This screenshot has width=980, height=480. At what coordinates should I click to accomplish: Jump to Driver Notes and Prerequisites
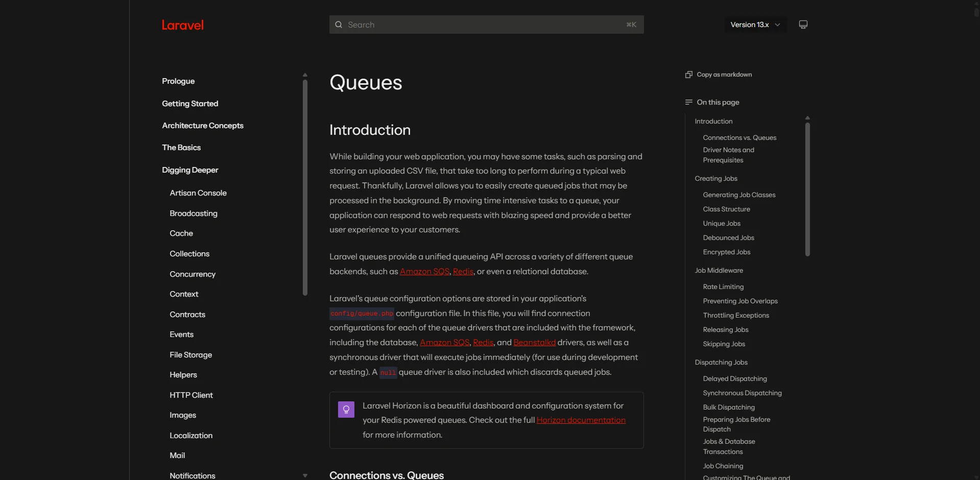728,155
